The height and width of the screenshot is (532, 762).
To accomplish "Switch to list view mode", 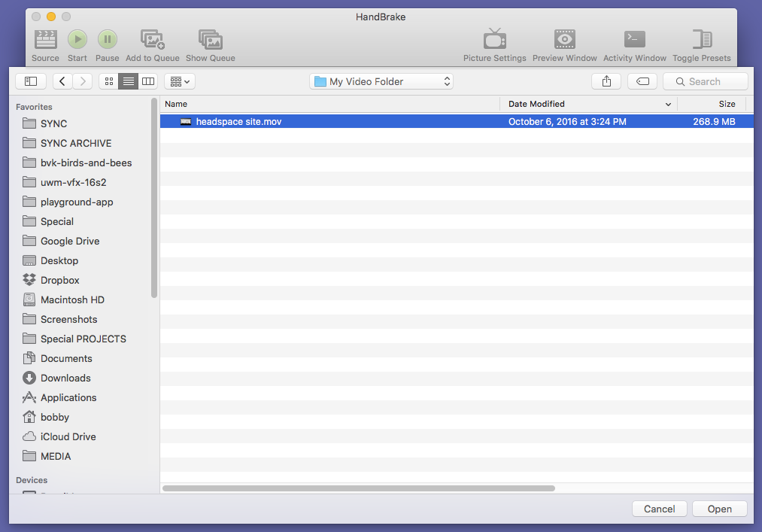I will click(129, 81).
